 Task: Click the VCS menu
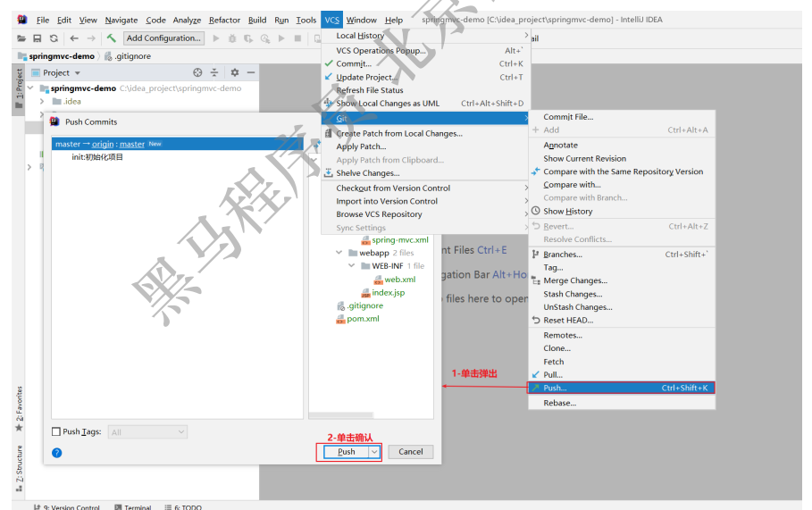pyautogui.click(x=332, y=21)
